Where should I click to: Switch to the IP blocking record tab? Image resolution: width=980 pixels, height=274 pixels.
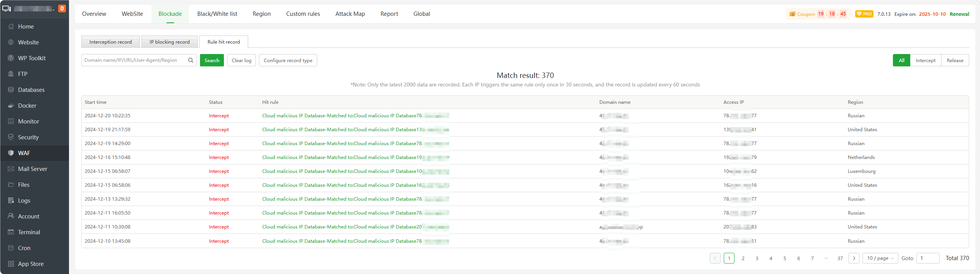click(170, 42)
